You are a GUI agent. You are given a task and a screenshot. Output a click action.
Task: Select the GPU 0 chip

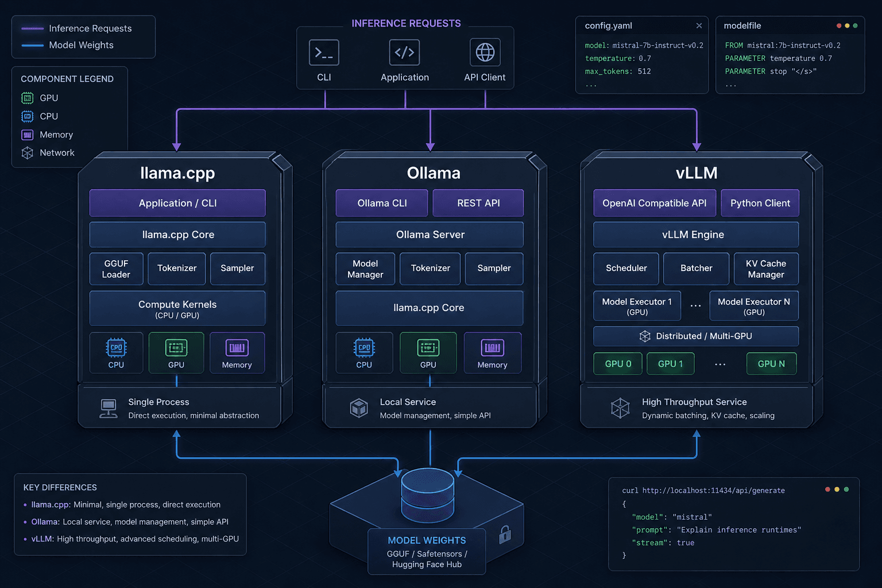(618, 363)
